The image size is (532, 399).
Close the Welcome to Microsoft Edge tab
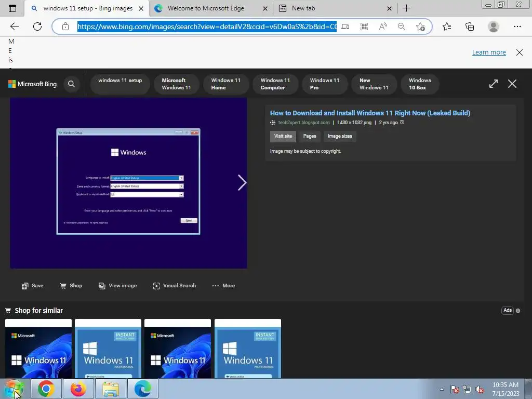(265, 8)
